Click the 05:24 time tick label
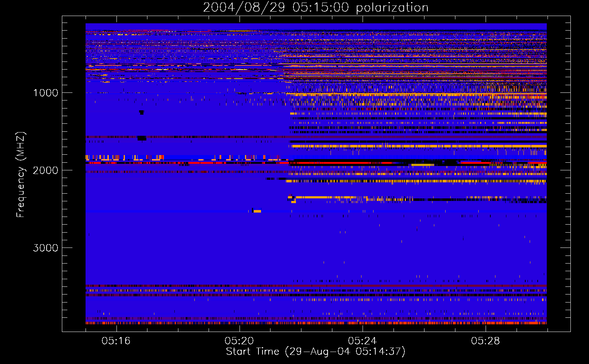 click(362, 341)
